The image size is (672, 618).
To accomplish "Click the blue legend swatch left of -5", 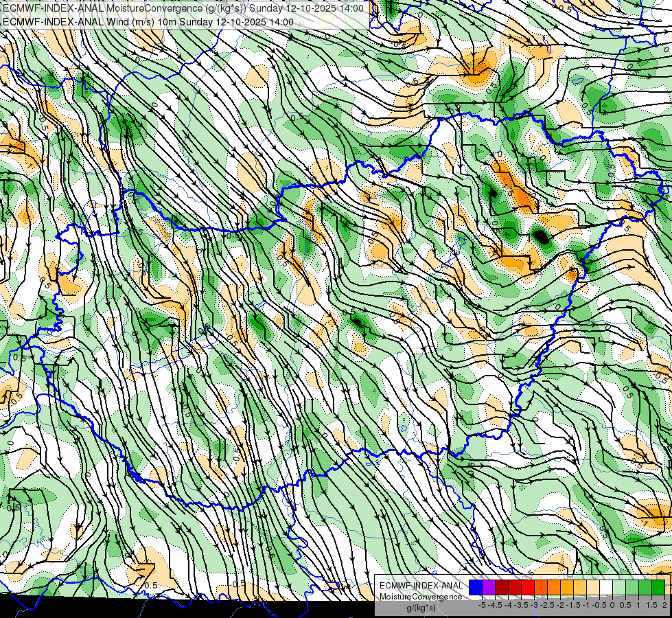I will coord(476,587).
